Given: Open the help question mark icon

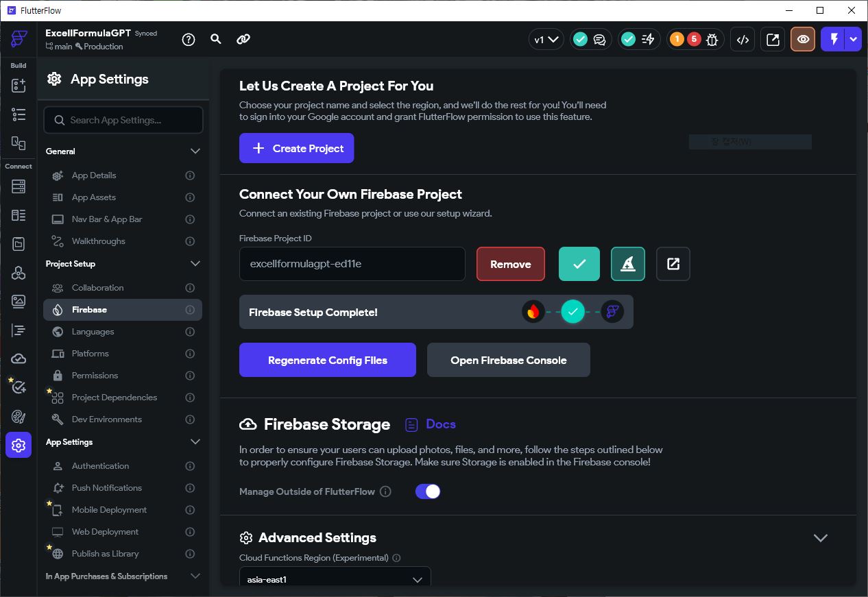Looking at the screenshot, I should tap(189, 40).
